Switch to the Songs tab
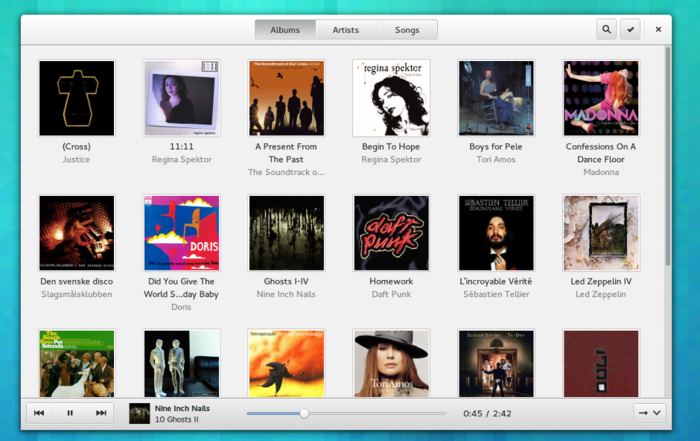The width and height of the screenshot is (700, 441). (407, 30)
